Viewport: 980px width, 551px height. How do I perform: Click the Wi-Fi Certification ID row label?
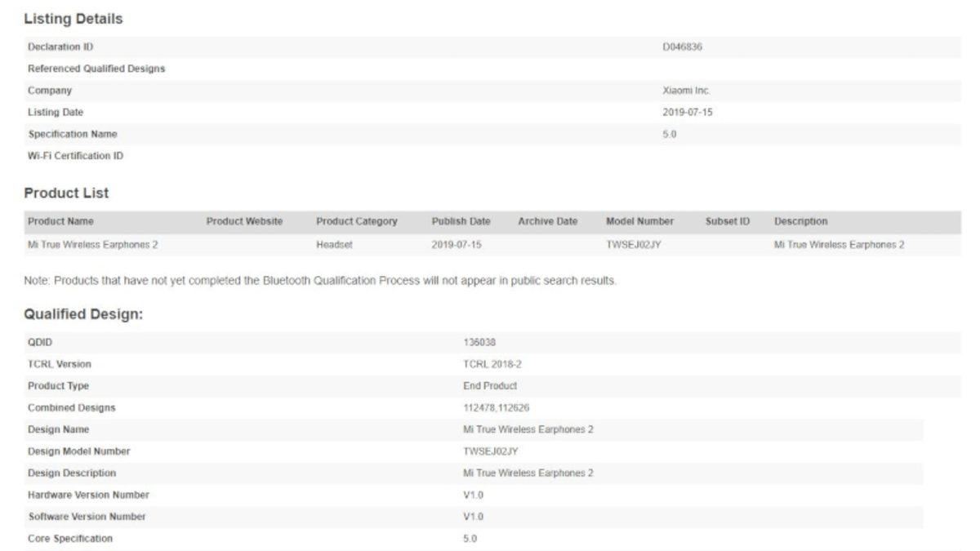tap(75, 156)
